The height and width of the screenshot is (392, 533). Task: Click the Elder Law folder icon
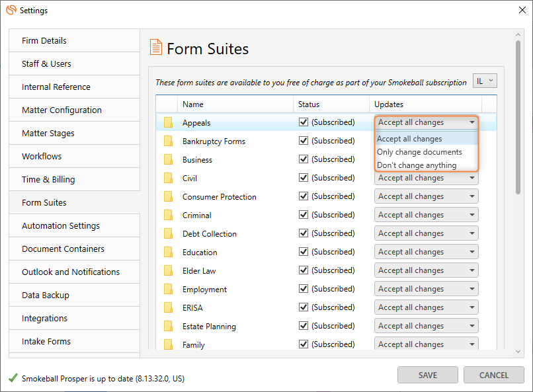(x=168, y=270)
